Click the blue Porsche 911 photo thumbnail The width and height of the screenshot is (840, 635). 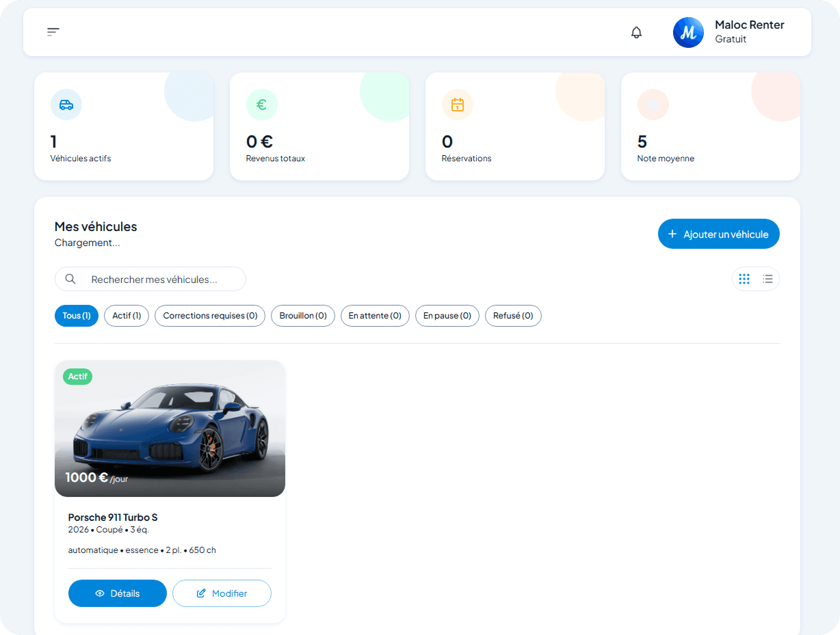[170, 428]
